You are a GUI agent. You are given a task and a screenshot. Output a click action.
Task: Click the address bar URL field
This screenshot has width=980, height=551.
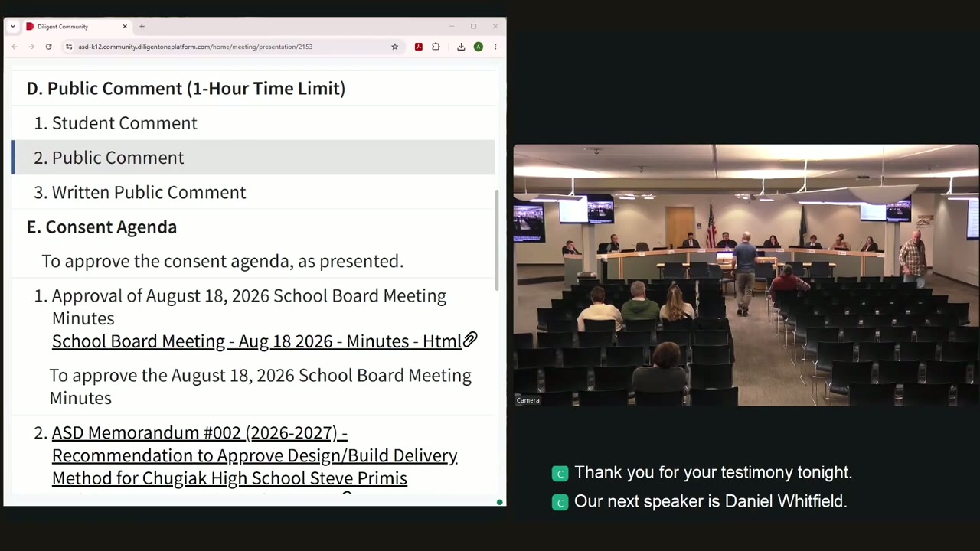(x=230, y=47)
